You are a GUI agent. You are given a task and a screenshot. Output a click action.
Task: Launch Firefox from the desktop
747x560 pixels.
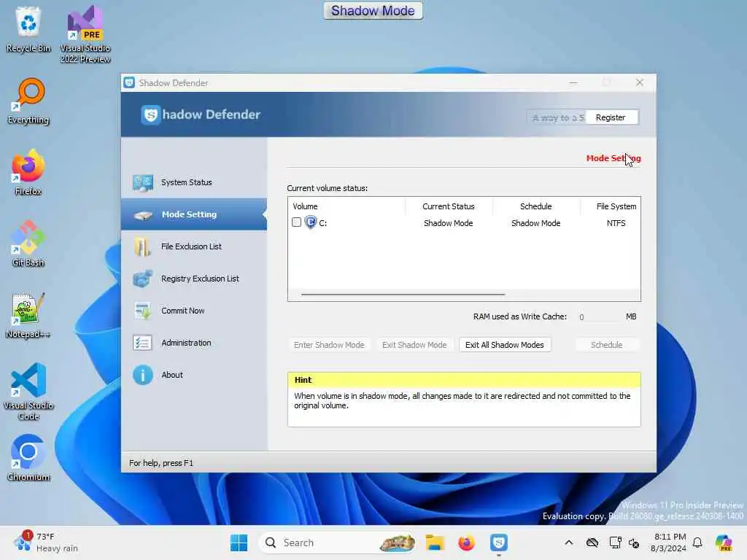[x=28, y=172]
